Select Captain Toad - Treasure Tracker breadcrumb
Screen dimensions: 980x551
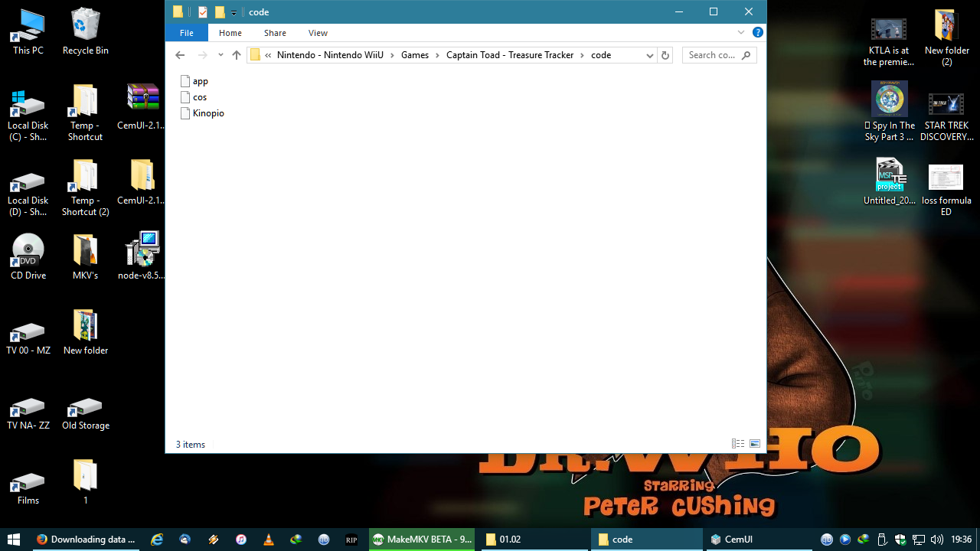click(510, 55)
